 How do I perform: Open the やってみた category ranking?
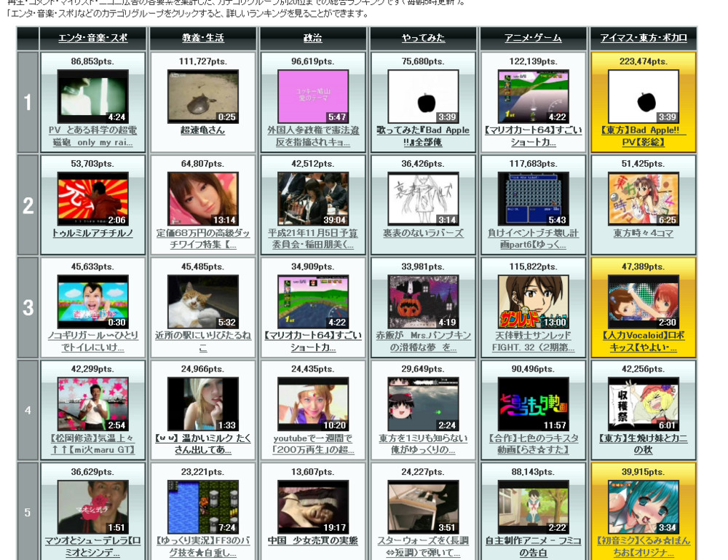[423, 38]
